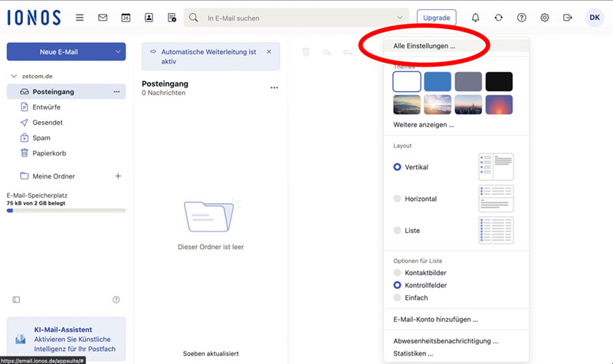Image resolution: width=613 pixels, height=364 pixels.
Task: Open the mail app envelope icon
Action: coord(103,17)
